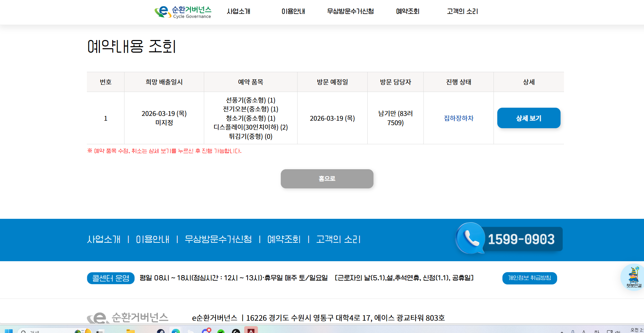644x333 pixels.
Task: Click the gray 순환거버넌스 footer logo
Action: [x=128, y=318]
